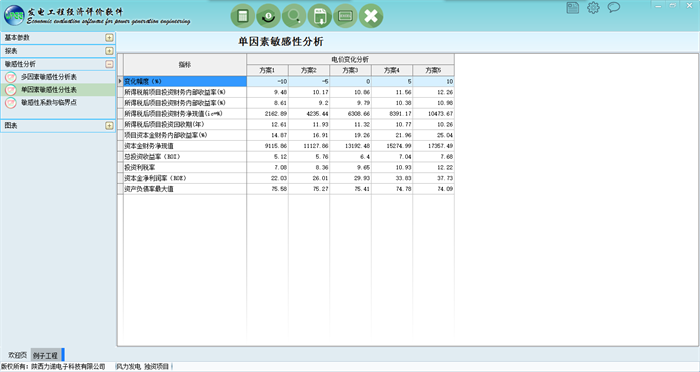Click the 方案4 column header
Screen dimensions: 700x372
[x=392, y=70]
